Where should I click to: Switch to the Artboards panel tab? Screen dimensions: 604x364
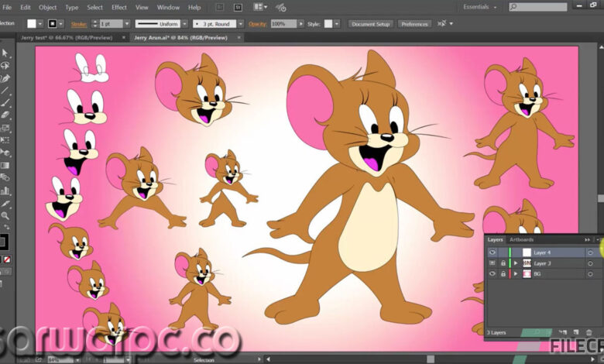(522, 239)
